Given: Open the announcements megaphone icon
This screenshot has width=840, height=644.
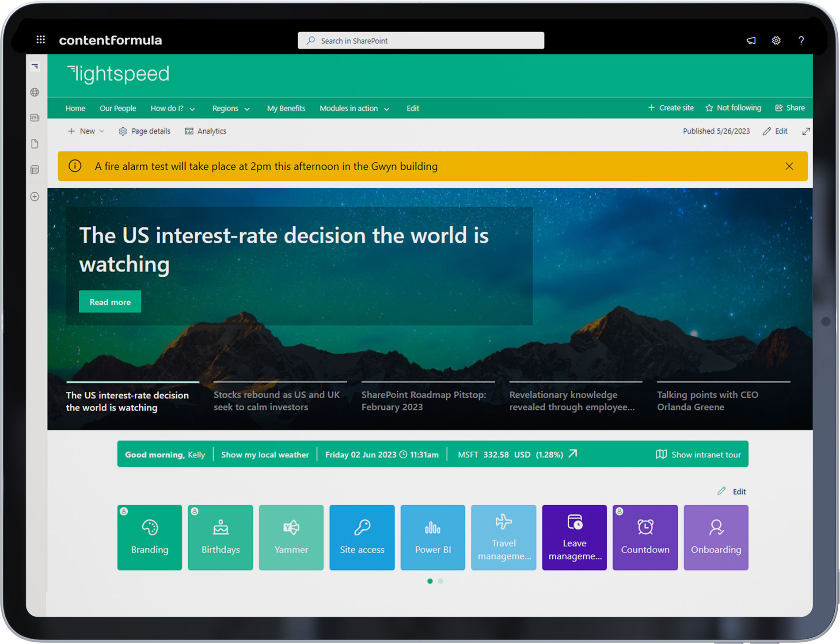Looking at the screenshot, I should (751, 41).
